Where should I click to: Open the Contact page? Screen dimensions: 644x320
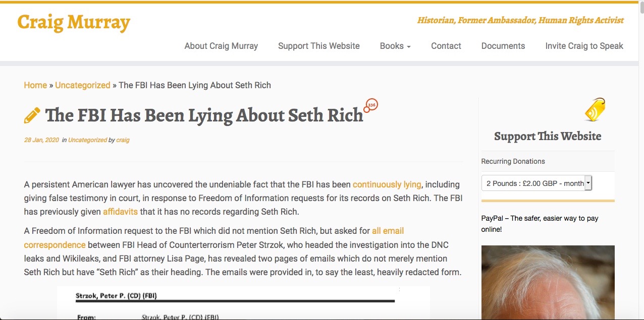[446, 46]
